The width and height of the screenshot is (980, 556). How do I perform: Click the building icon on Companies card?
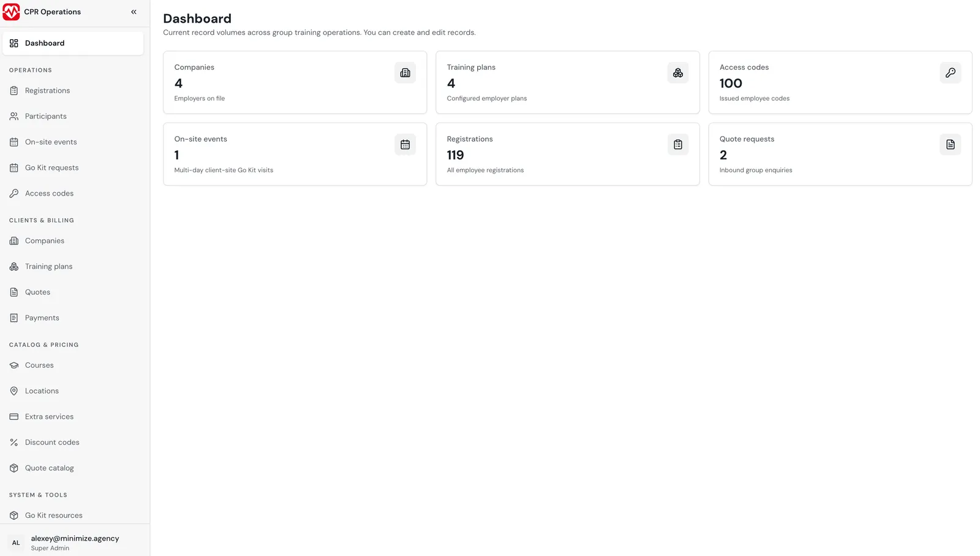pos(405,73)
